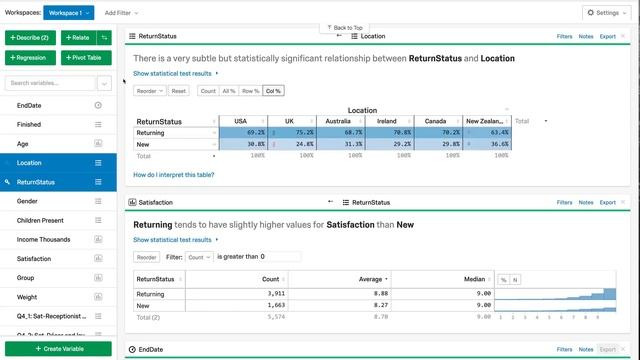640x360 pixels.
Task: Open Export for the ReturnStatus Location card
Action: pyautogui.click(x=607, y=36)
